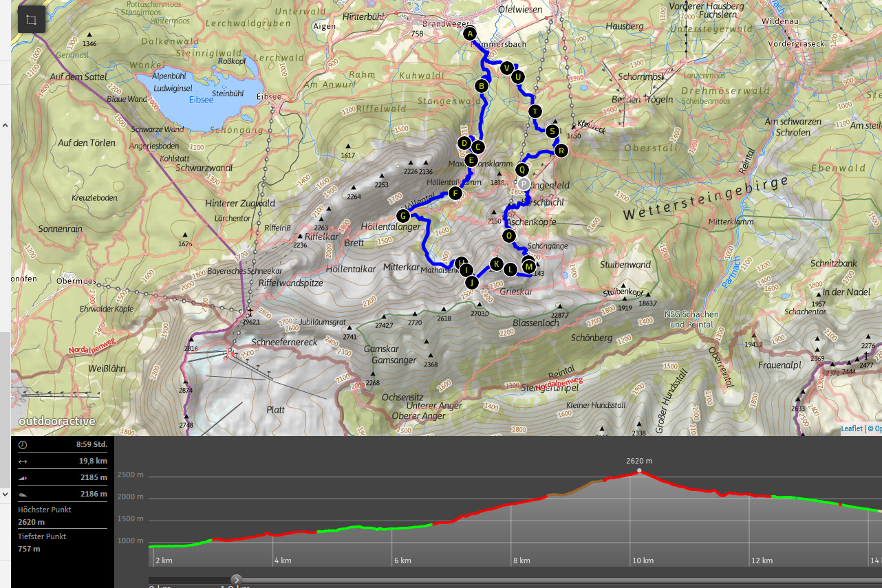Select waypoint marker F on Höllental trail
This screenshot has height=588, width=882.
(x=455, y=194)
